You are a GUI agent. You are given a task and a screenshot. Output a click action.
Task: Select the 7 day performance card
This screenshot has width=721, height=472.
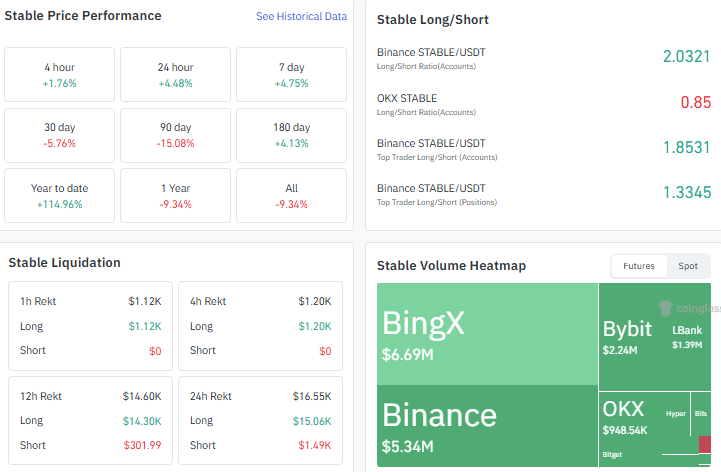[x=292, y=75]
